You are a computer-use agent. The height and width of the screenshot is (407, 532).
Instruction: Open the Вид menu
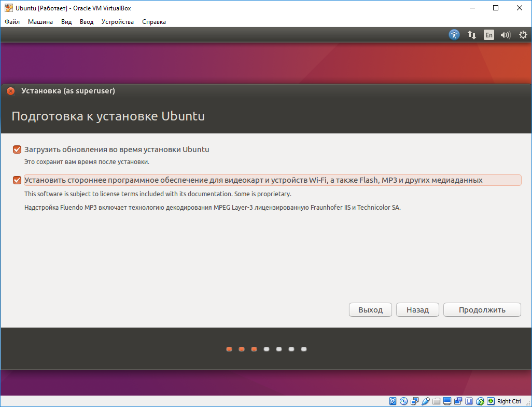tap(66, 22)
